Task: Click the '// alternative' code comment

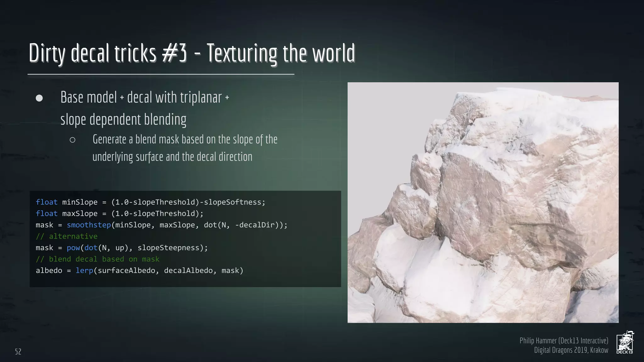Action: pyautogui.click(x=67, y=236)
